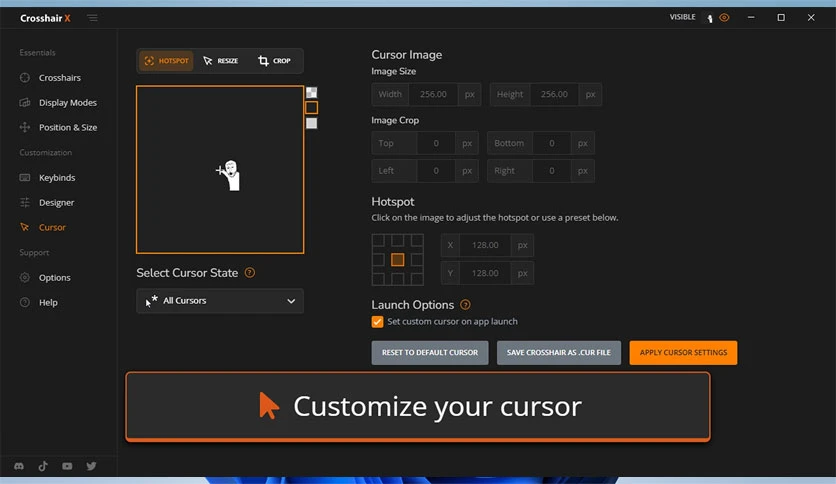The height and width of the screenshot is (484, 836).
Task: Click the Display Modes icon
Action: tap(25, 102)
